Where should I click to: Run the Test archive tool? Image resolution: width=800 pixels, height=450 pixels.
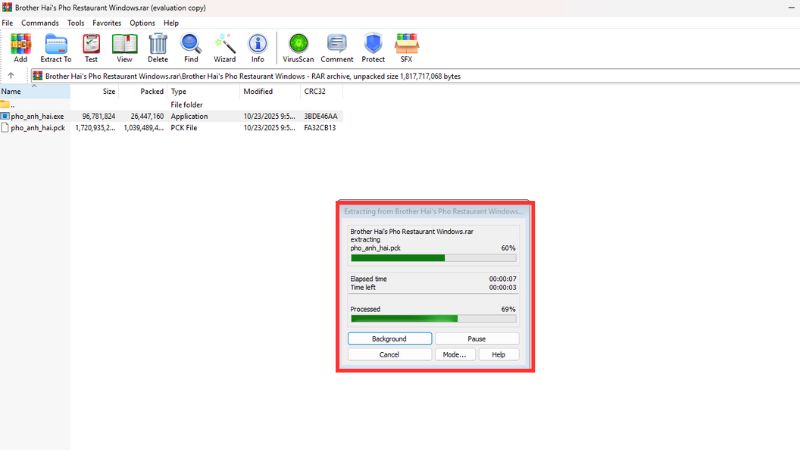click(91, 46)
